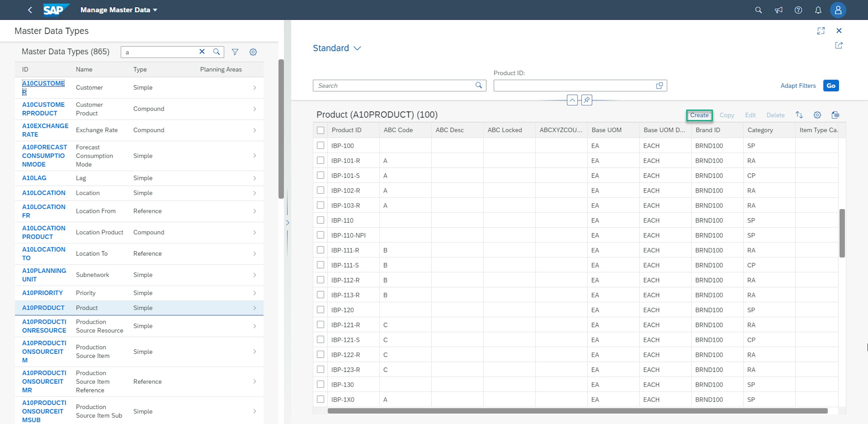Toggle the select-all checkbox in table header
The height and width of the screenshot is (424, 868).
click(320, 130)
